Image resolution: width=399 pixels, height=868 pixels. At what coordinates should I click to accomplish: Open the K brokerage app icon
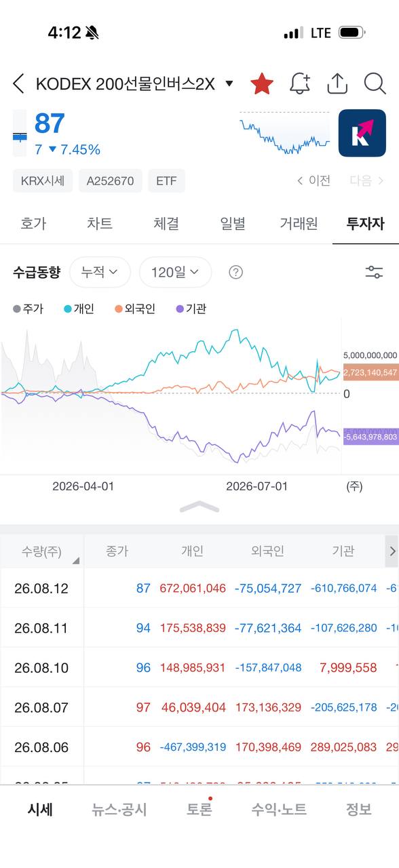[x=362, y=133]
